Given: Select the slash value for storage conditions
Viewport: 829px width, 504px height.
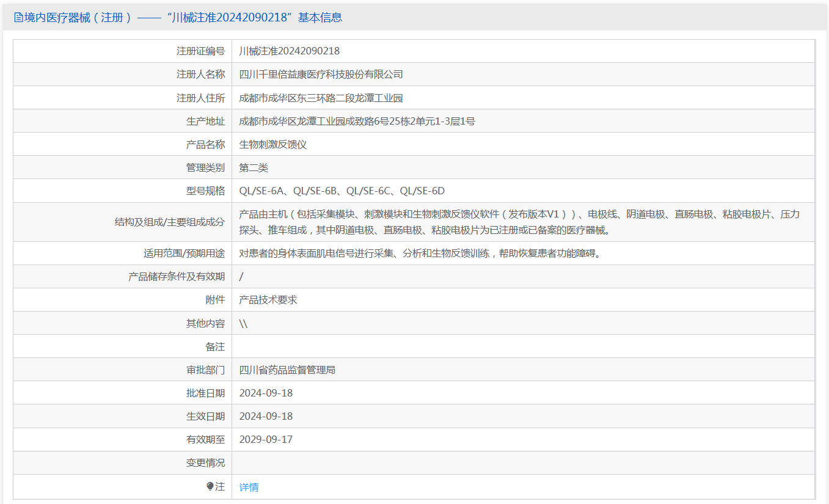Looking at the screenshot, I should coord(241,277).
